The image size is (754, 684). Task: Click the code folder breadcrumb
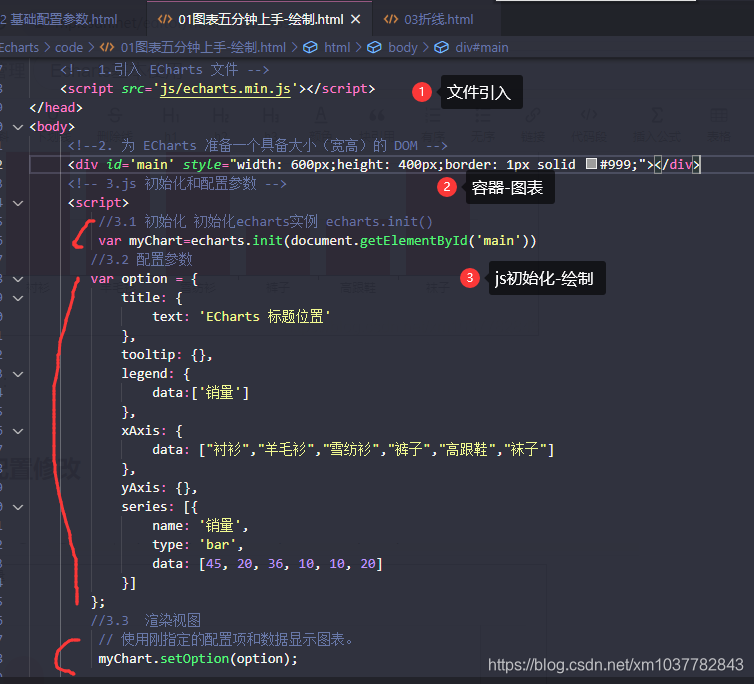(69, 48)
